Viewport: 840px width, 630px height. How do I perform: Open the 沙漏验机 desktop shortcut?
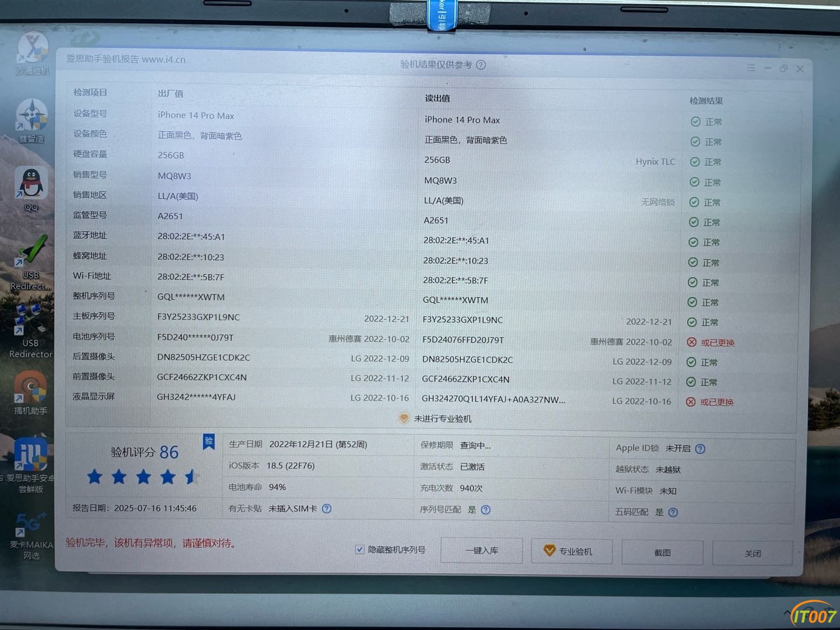click(x=33, y=54)
